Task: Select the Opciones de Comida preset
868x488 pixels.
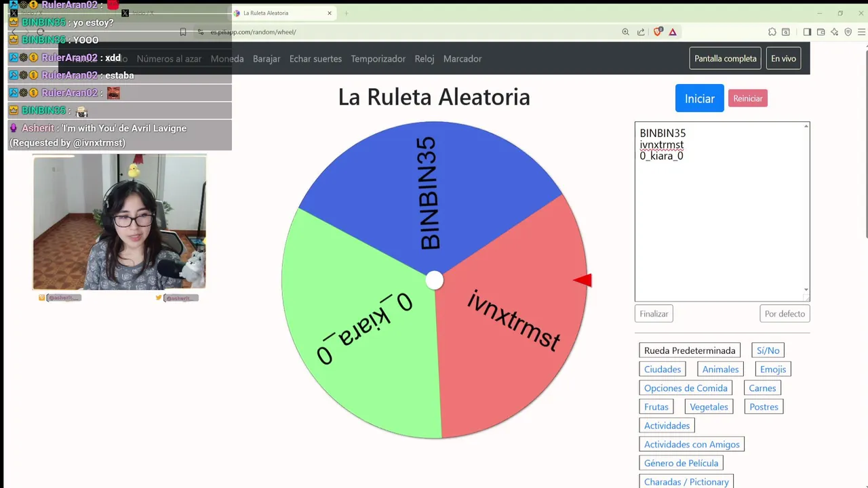Action: (x=686, y=388)
